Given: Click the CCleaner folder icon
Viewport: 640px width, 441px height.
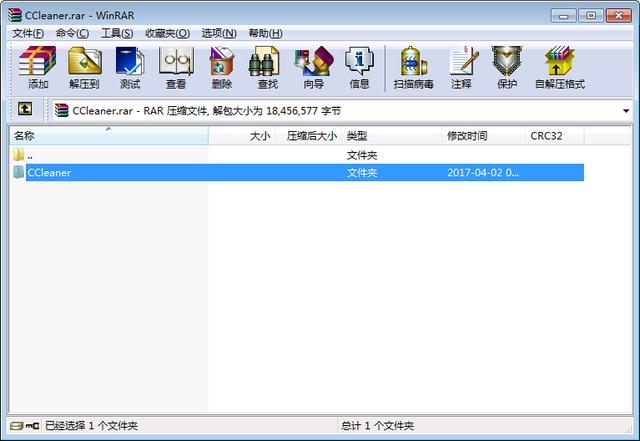Looking at the screenshot, I should coord(18,172).
